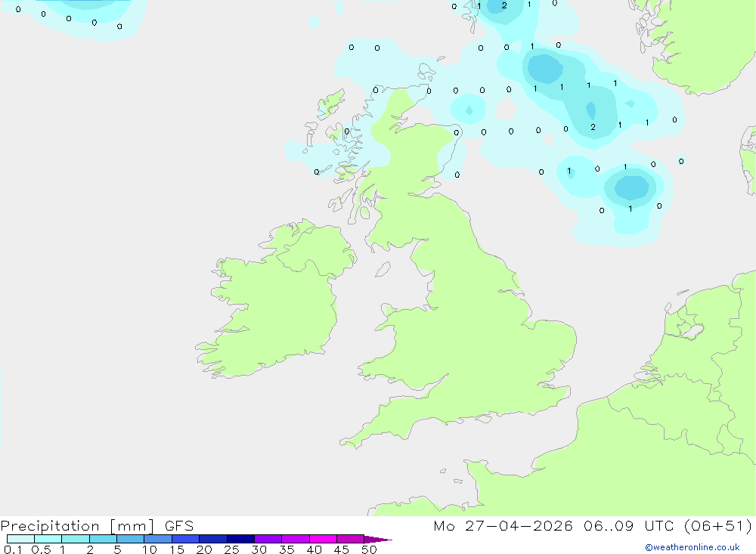
Task: Click the "GFS" model label
Action: [x=179, y=525]
